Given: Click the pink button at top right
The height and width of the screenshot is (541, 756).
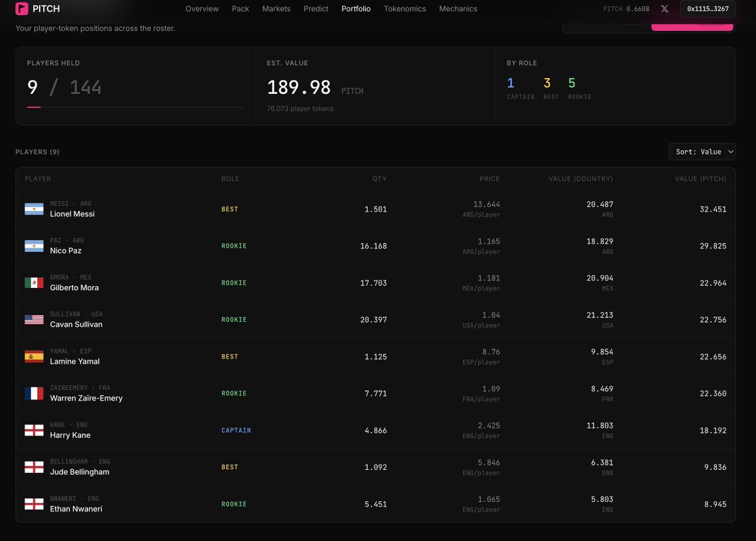Looking at the screenshot, I should (692, 26).
